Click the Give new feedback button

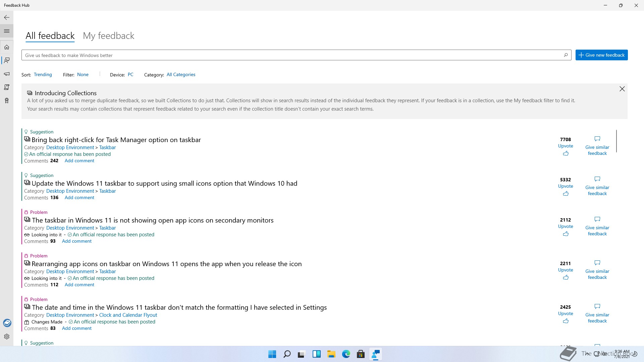click(x=601, y=55)
